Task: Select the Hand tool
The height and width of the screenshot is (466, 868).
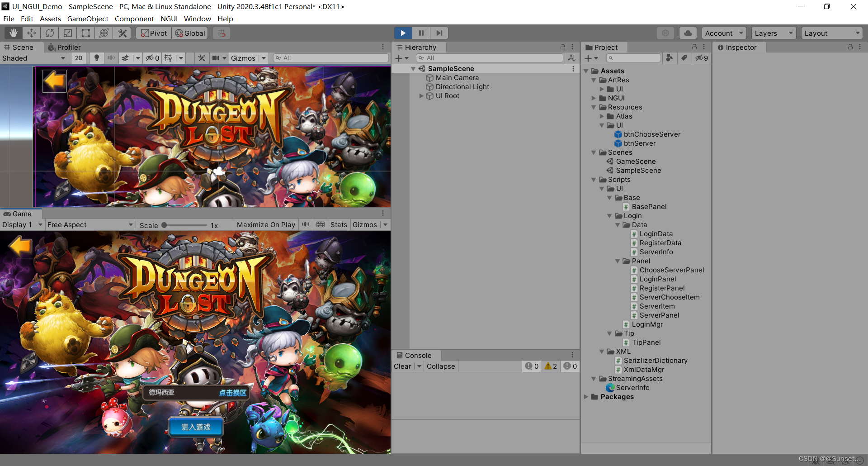Action: (14, 33)
